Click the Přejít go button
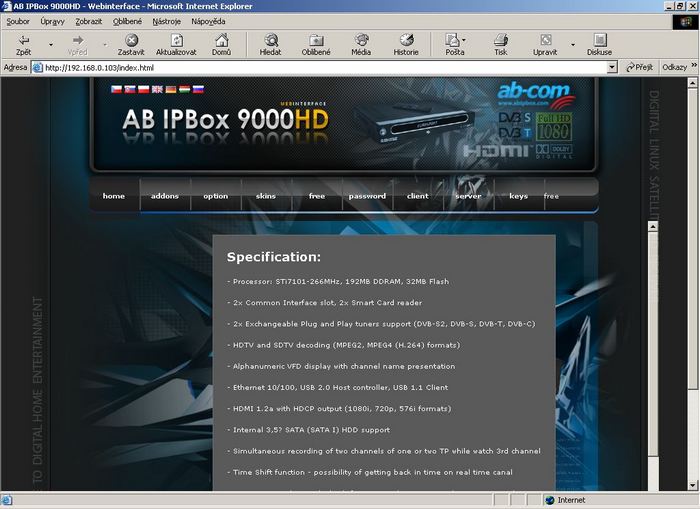The height and width of the screenshot is (509, 700). click(640, 67)
